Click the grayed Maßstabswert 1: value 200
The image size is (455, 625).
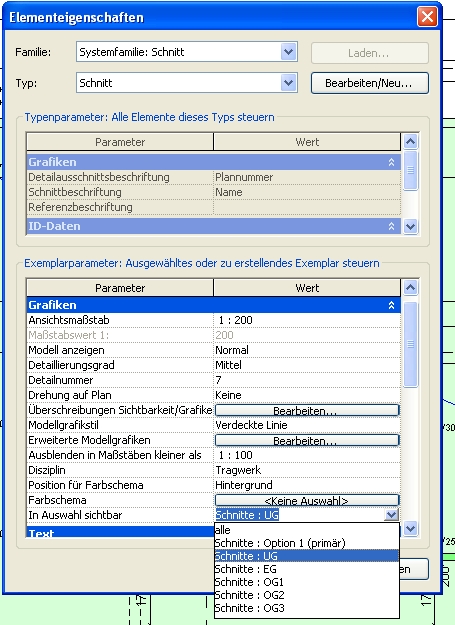[307, 335]
